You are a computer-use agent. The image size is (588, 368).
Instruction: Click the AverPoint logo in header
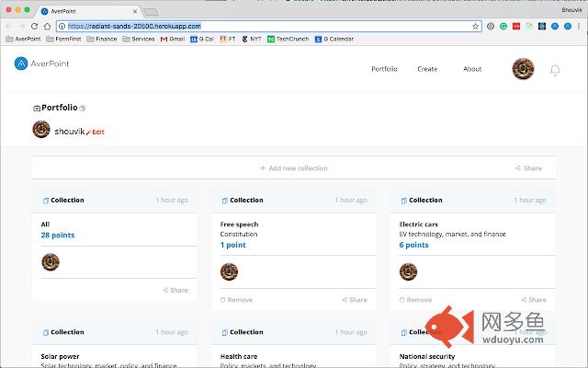[x=41, y=63]
